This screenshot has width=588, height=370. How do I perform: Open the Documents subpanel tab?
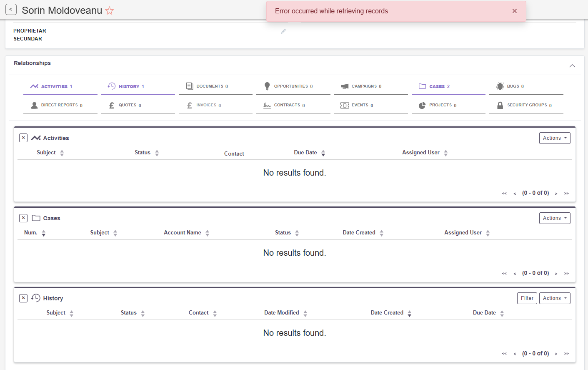(x=215, y=86)
